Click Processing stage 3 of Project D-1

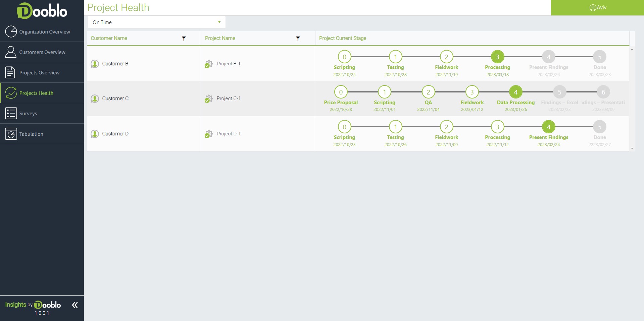[497, 127]
